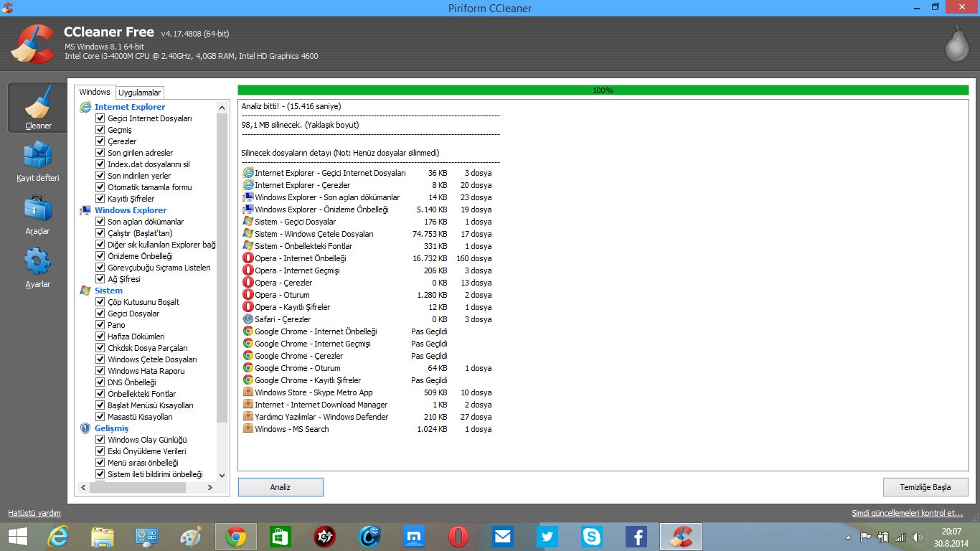Click the left arrow of the horizontal scrollbar
Image resolution: width=980 pixels, height=551 pixels.
click(x=83, y=487)
